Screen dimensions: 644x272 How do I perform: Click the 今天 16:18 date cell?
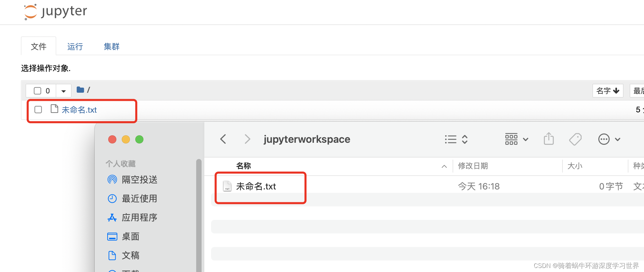(x=479, y=186)
